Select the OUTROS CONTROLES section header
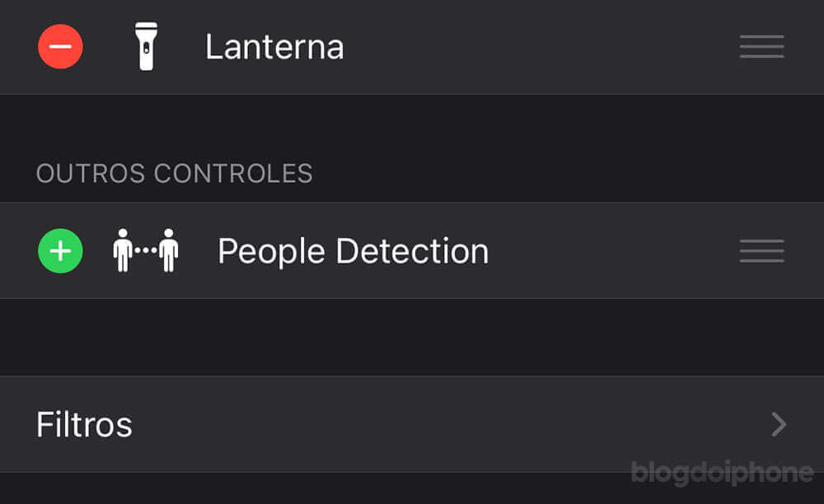 click(x=175, y=173)
